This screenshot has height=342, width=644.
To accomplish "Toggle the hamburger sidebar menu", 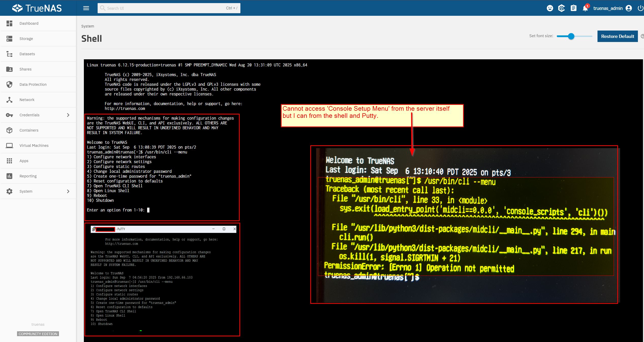I will point(86,8).
